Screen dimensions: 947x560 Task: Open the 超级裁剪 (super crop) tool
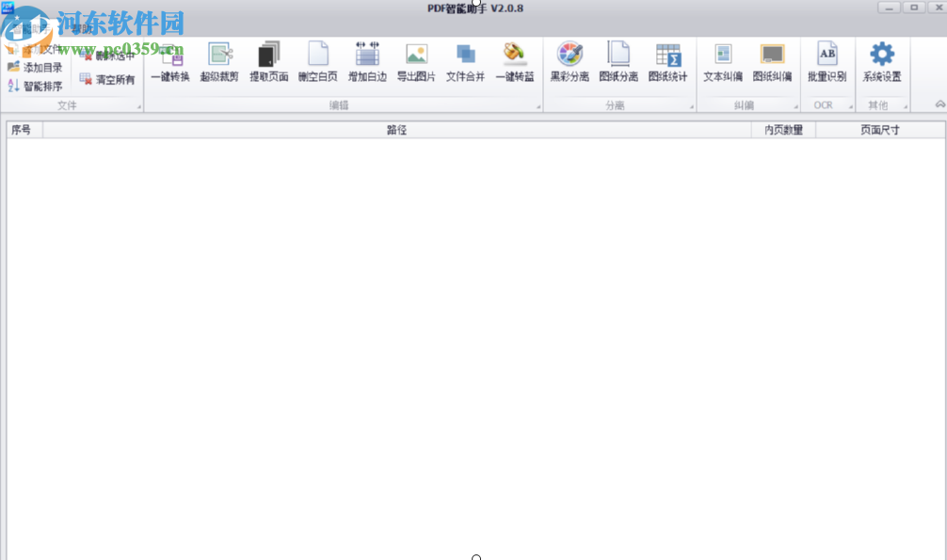pyautogui.click(x=218, y=62)
